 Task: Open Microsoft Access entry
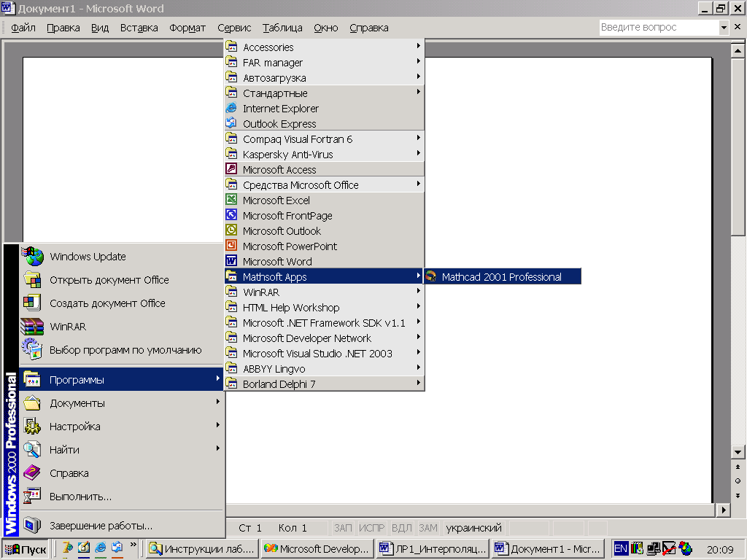coord(324,169)
